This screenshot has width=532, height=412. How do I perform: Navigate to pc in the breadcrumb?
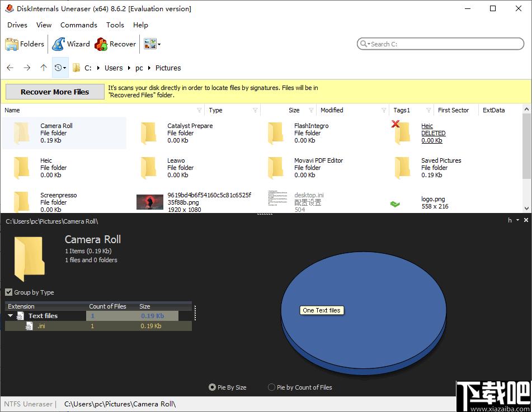139,68
